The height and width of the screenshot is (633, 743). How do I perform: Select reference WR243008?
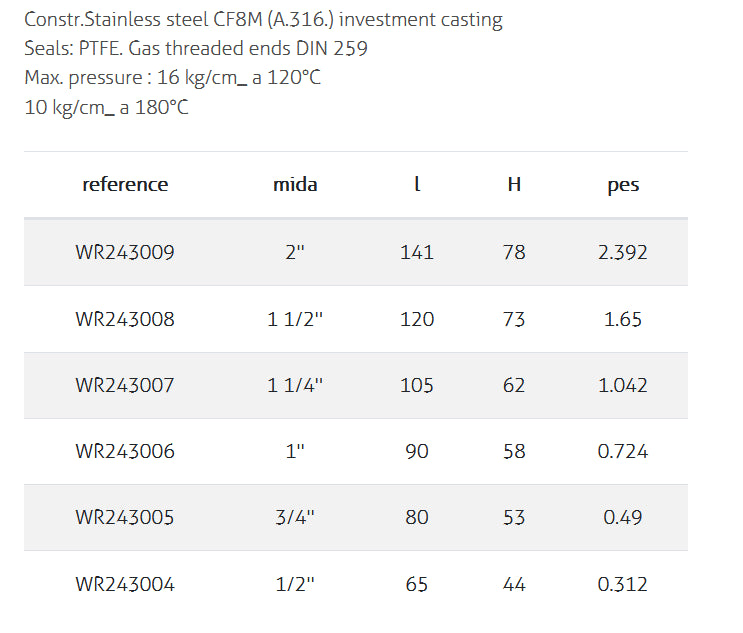125,319
